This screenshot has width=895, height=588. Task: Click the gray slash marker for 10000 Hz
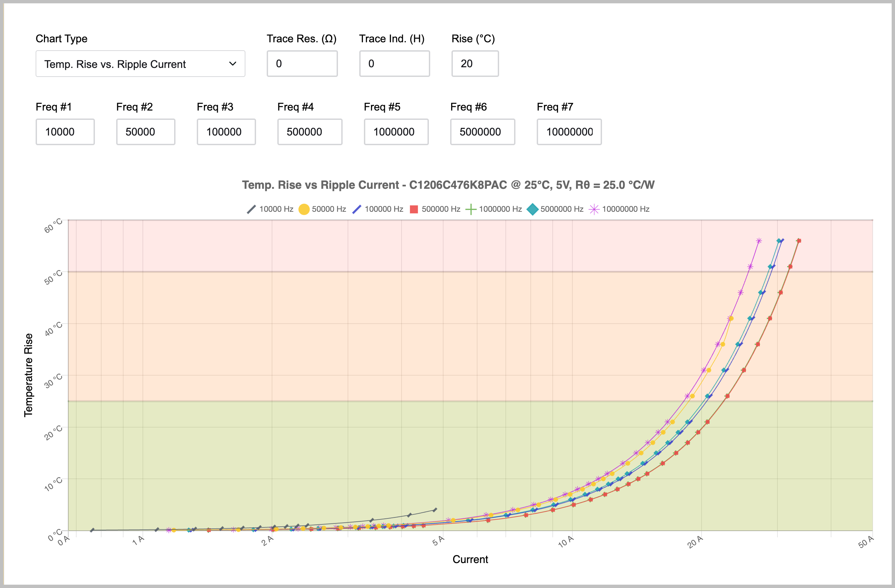pyautogui.click(x=251, y=209)
